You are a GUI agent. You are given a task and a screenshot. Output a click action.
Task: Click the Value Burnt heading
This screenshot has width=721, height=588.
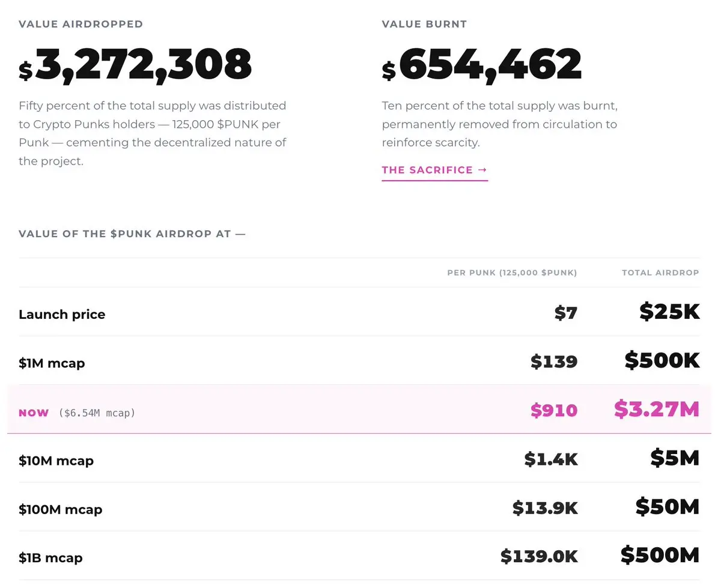coord(424,25)
